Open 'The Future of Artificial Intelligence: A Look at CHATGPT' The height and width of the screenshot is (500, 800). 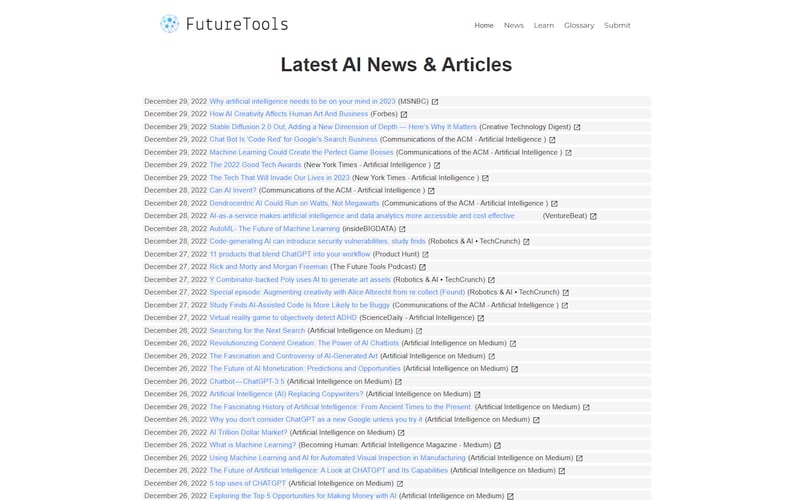[x=329, y=471]
